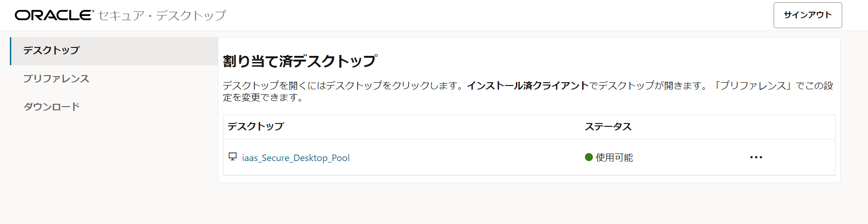Go to プリファレンス in the sidebar
The height and width of the screenshot is (224, 868).
coord(56,78)
